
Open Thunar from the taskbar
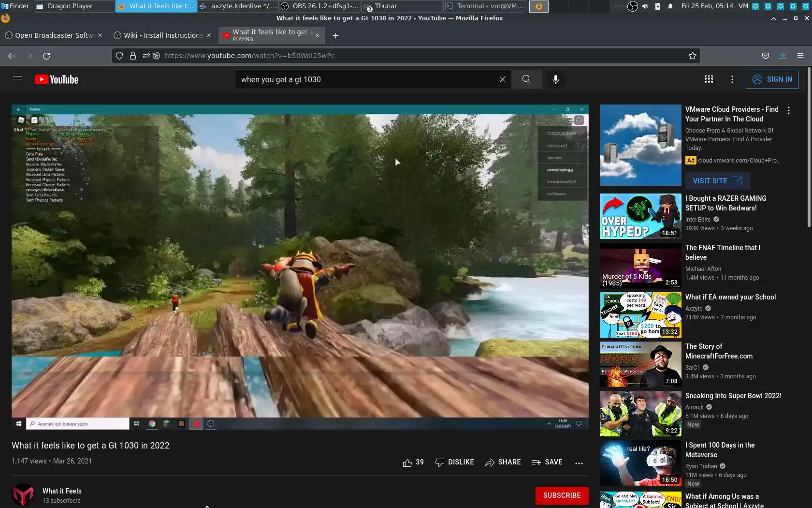pyautogui.click(x=402, y=6)
